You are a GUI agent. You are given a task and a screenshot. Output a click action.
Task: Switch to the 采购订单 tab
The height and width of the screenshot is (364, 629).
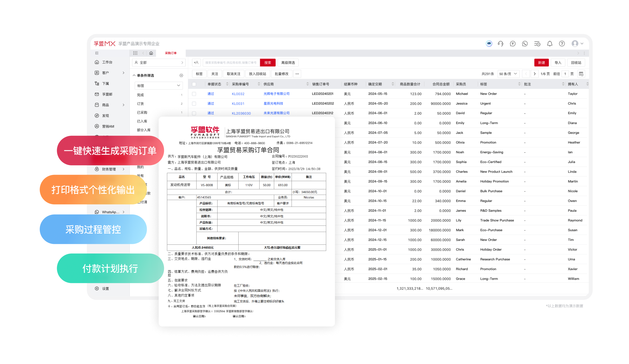171,53
